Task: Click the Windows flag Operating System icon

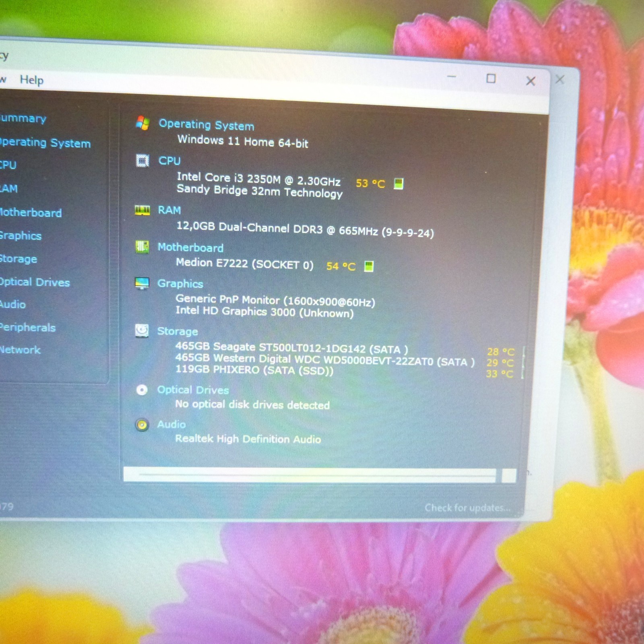Action: pos(142,123)
